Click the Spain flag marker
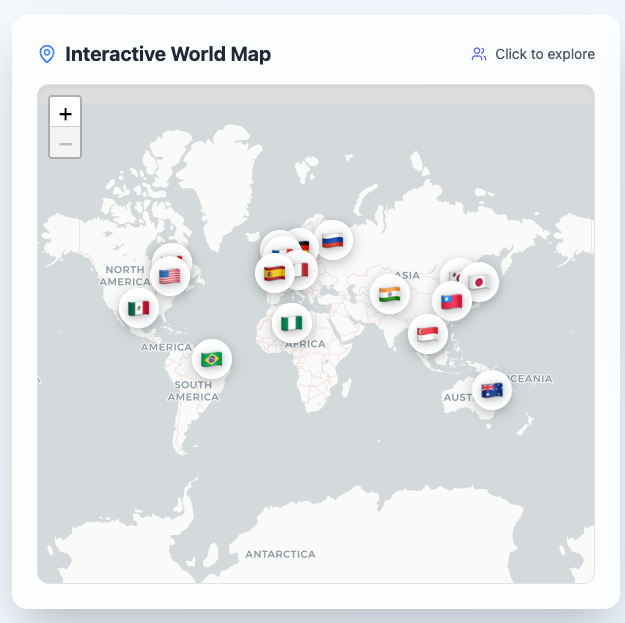Viewport: 625px width, 623px height. (275, 273)
